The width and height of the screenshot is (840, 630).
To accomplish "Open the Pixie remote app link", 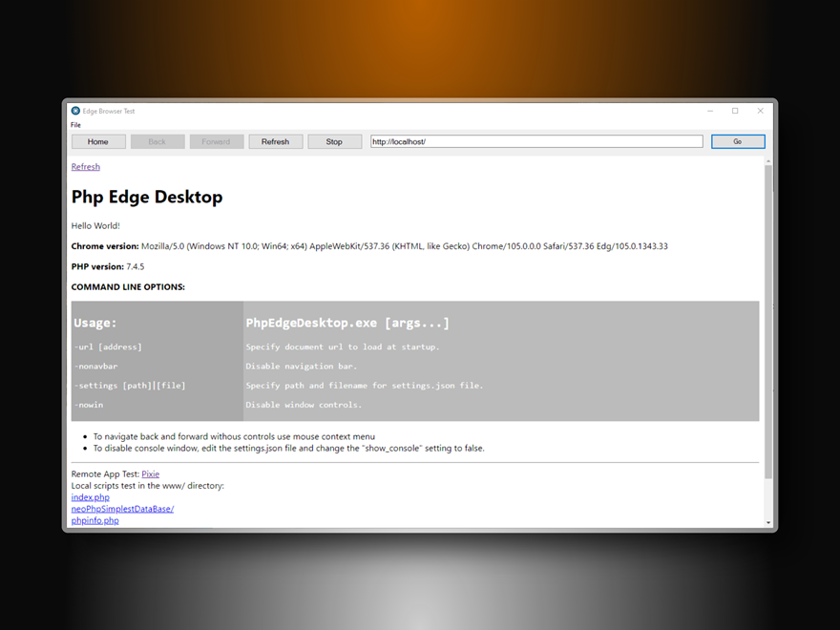I will click(150, 473).
